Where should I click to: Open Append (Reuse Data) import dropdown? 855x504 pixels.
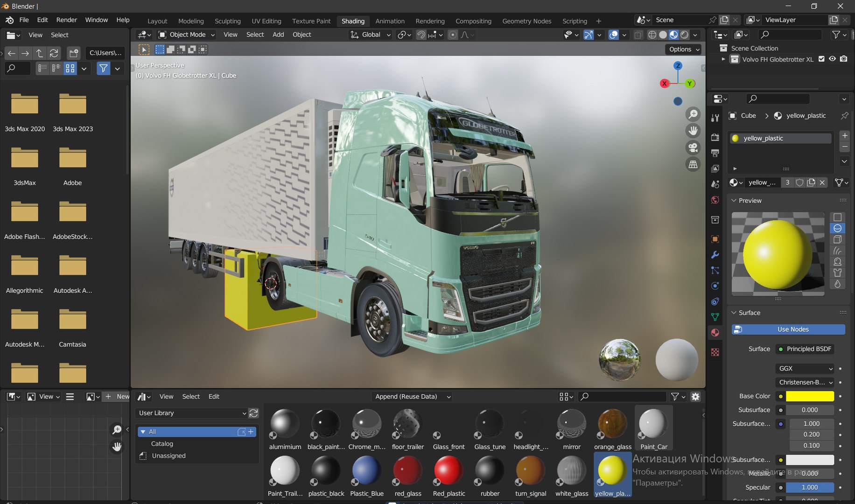[413, 397]
